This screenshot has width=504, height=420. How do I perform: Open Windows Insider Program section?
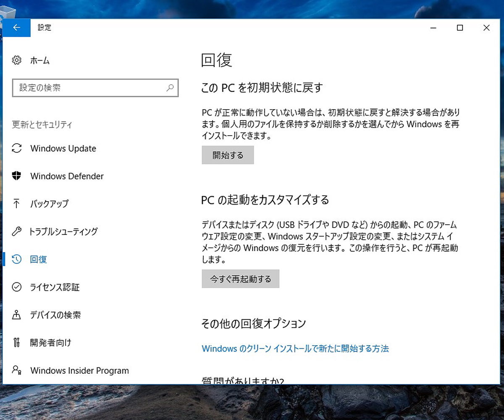tap(79, 370)
